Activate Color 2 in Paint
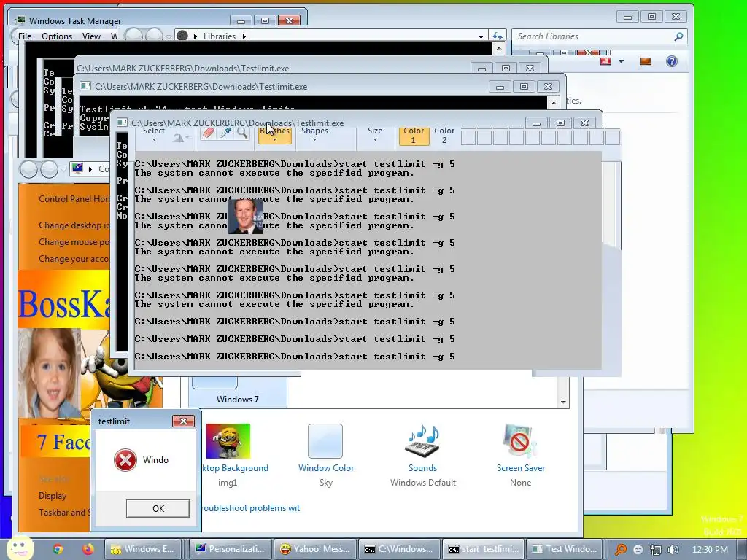 444,135
